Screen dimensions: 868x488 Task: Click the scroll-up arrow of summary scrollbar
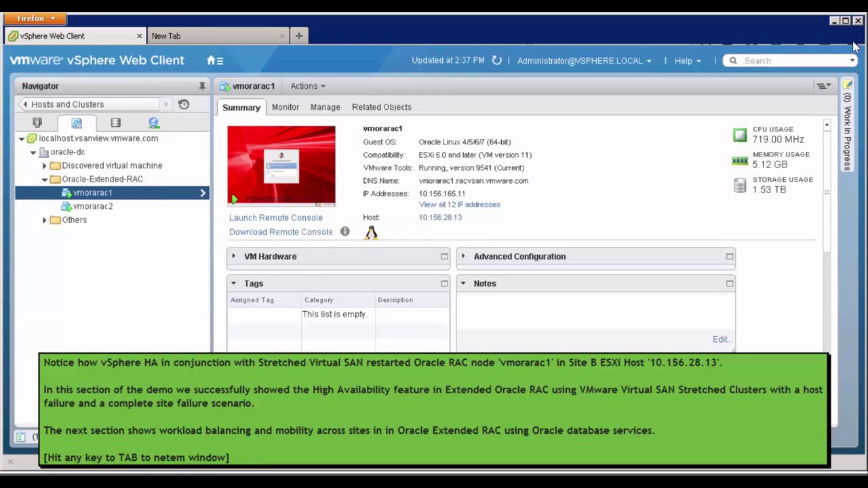(827, 125)
